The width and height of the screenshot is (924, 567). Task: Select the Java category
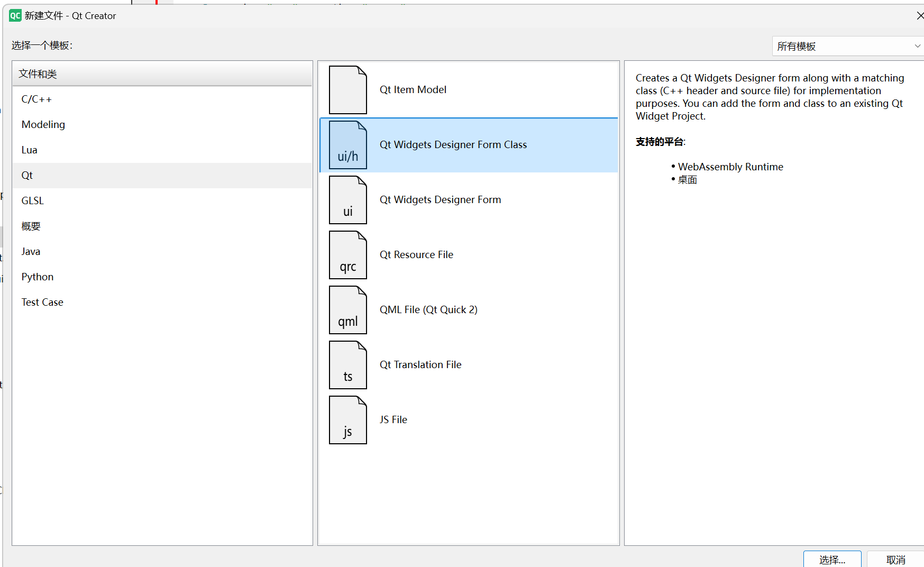162,252
